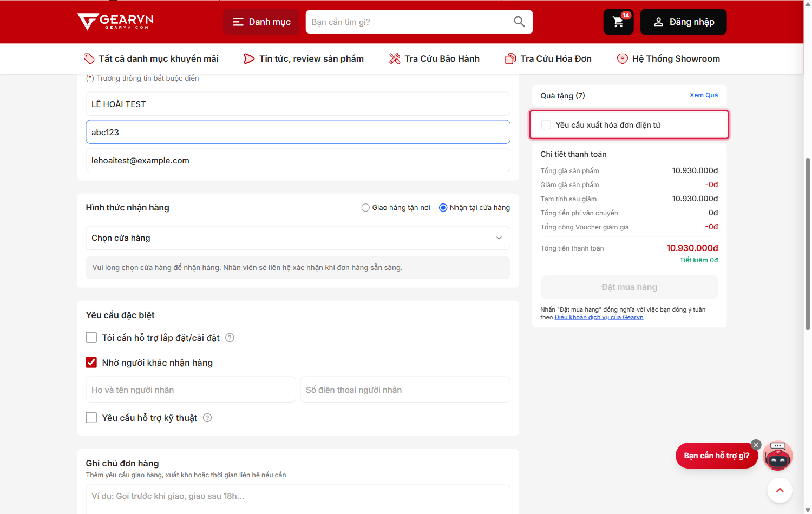Open Hệ Thống Showroom
The height and width of the screenshot is (514, 812).
tap(676, 58)
